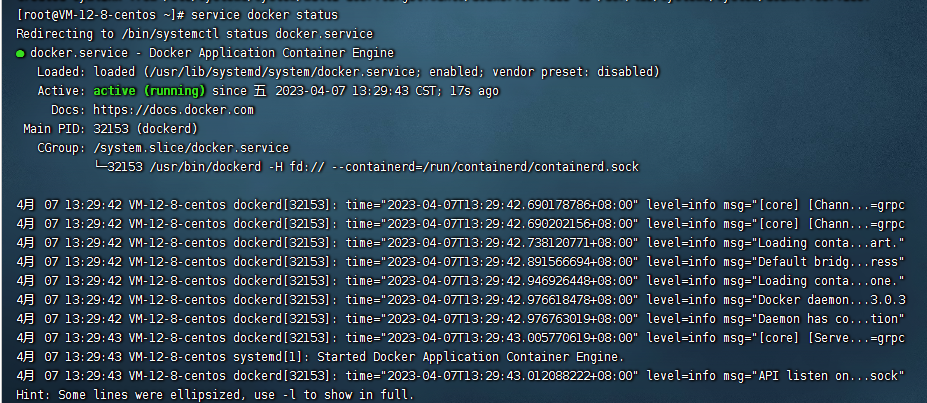Image resolution: width=927 pixels, height=403 pixels.
Task: Click the 'Loading conta...one.' log message
Action: [829, 281]
